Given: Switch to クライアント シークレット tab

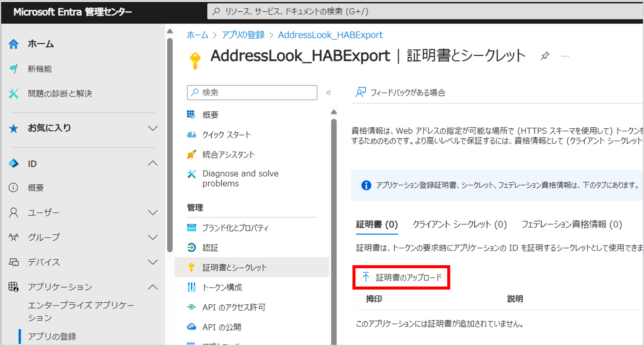Looking at the screenshot, I should click(460, 225).
